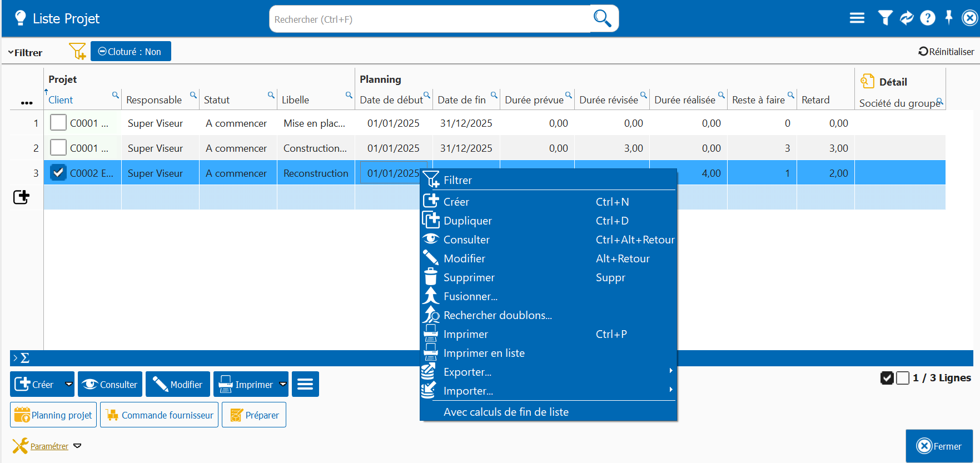Choose Supprimer from the context menu
This screenshot has width=980, height=463.
pos(469,277)
